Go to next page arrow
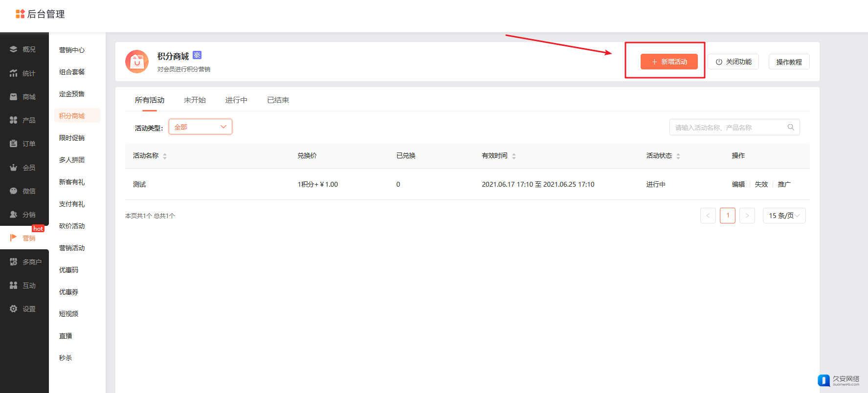868x393 pixels. click(x=747, y=216)
